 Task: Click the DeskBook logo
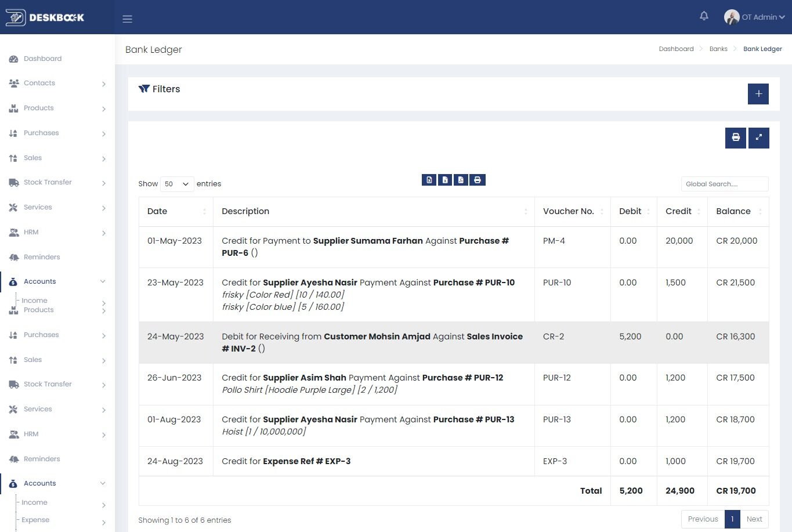49,17
